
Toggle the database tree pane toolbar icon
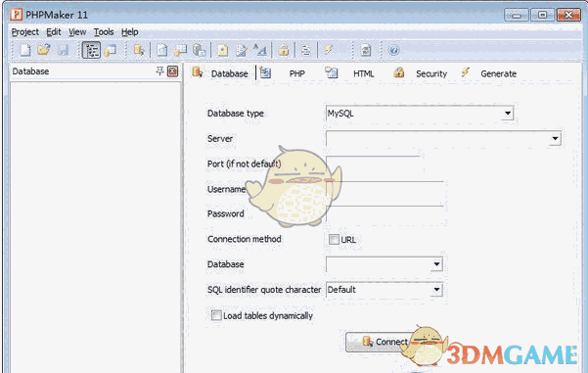[91, 50]
